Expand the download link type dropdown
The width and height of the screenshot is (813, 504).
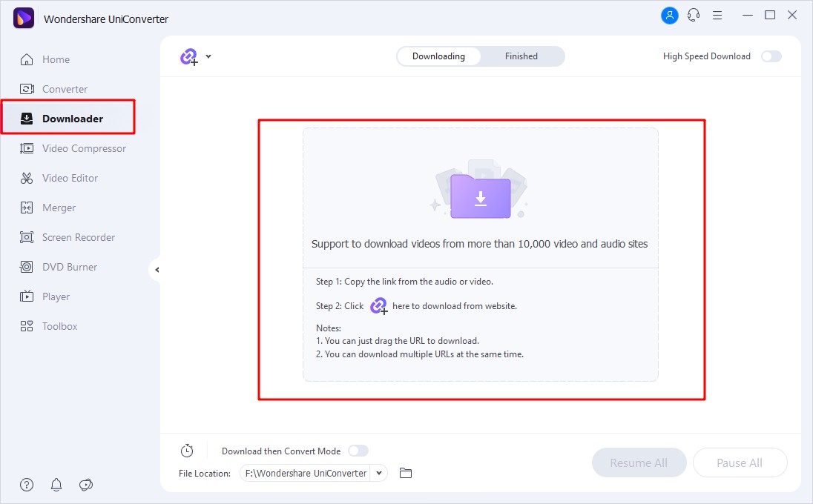click(x=208, y=56)
